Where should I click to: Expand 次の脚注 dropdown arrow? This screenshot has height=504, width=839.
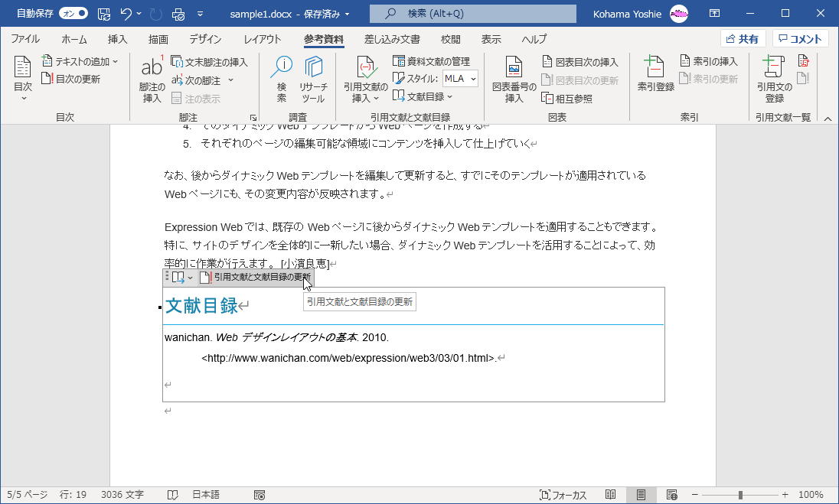[x=230, y=80]
